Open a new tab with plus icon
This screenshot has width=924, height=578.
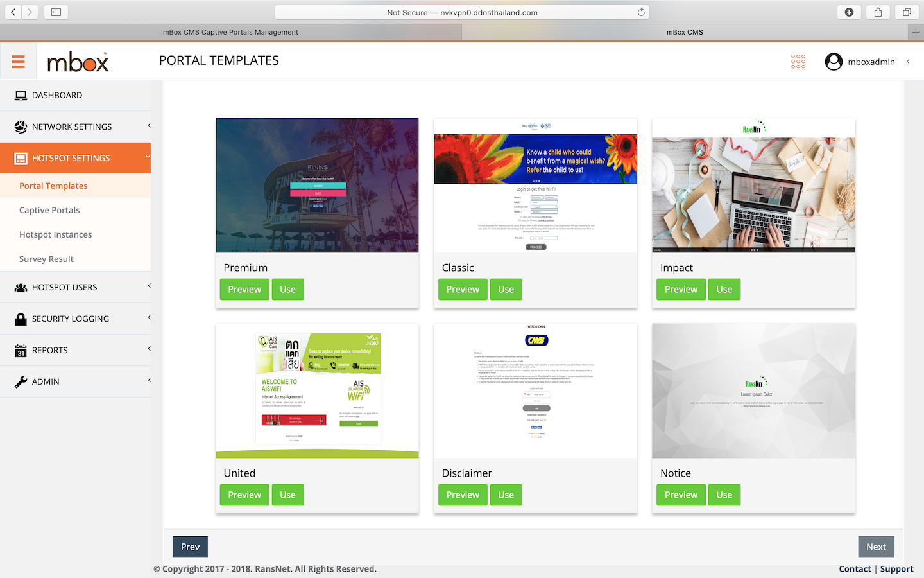pos(916,32)
